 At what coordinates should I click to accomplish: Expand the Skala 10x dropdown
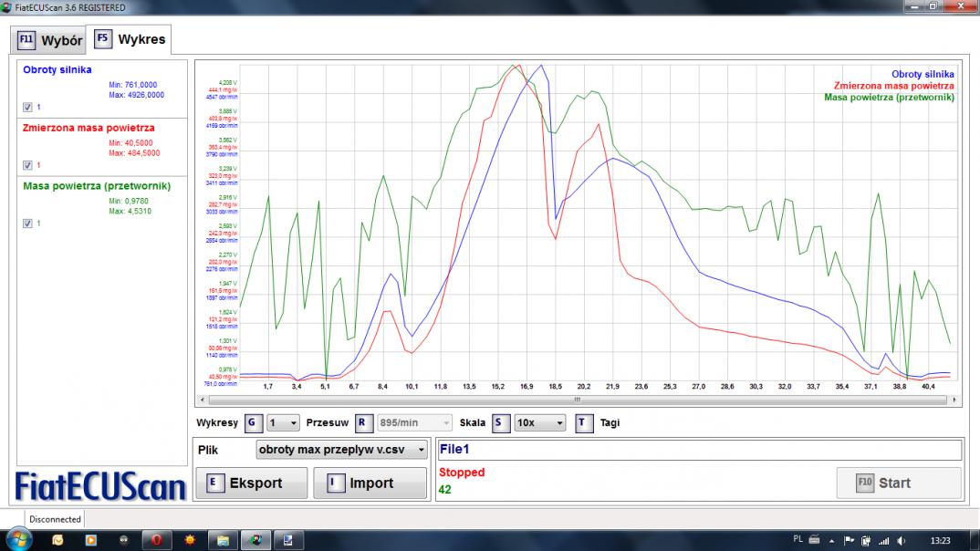coord(539,423)
